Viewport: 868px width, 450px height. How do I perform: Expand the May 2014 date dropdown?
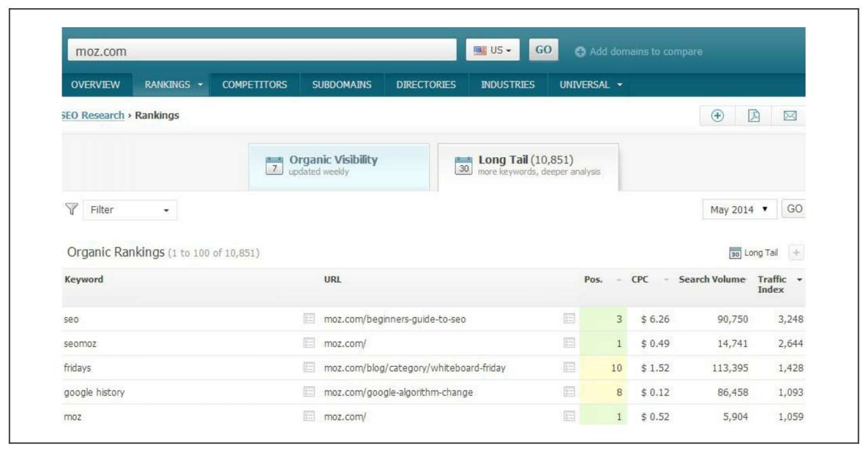pos(739,209)
